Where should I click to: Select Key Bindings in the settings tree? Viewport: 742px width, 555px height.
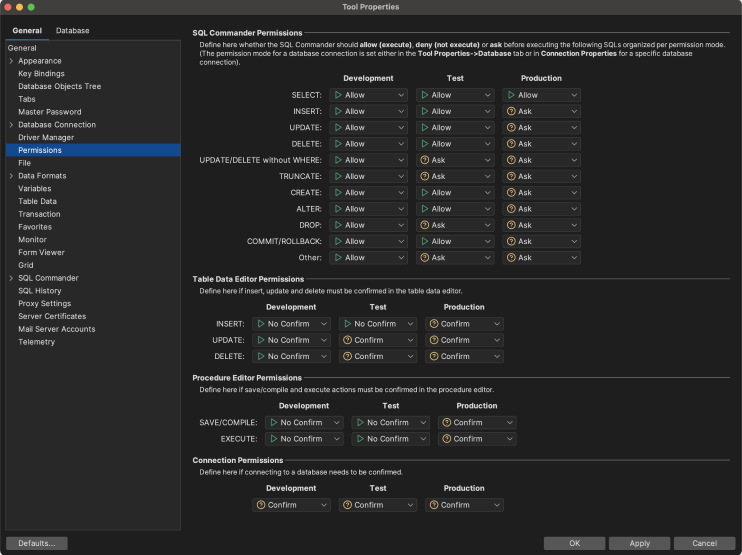click(x=41, y=74)
